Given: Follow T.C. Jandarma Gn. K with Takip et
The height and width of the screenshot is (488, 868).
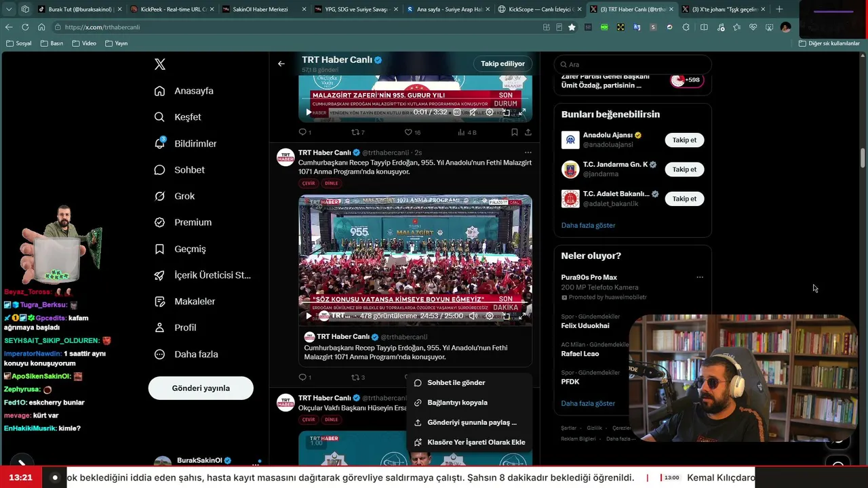Looking at the screenshot, I should (684, 169).
